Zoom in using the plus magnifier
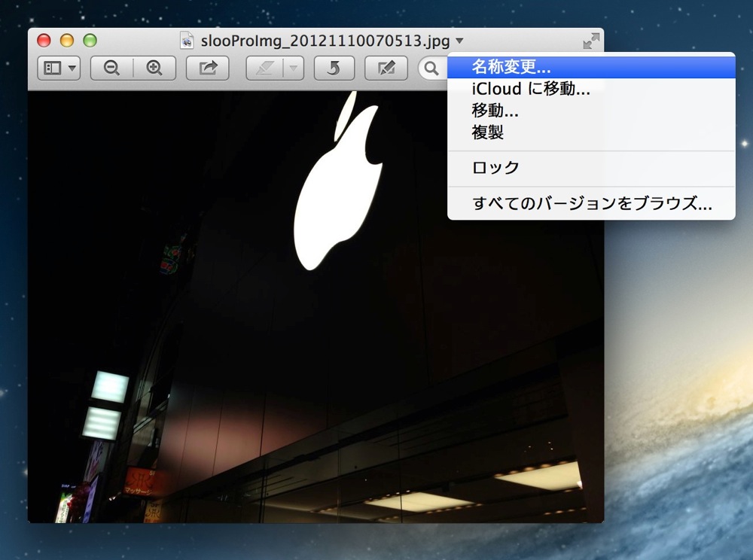Image resolution: width=753 pixels, height=560 pixels. (x=154, y=68)
